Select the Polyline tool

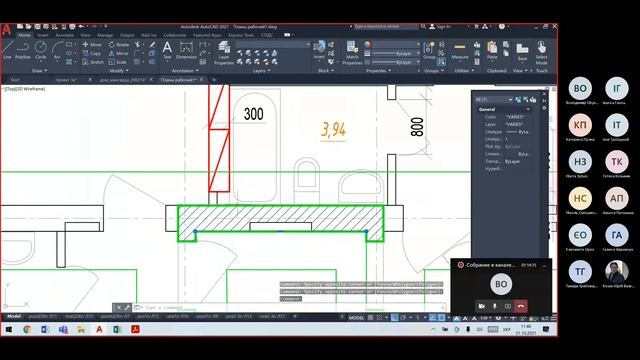pos(22,51)
